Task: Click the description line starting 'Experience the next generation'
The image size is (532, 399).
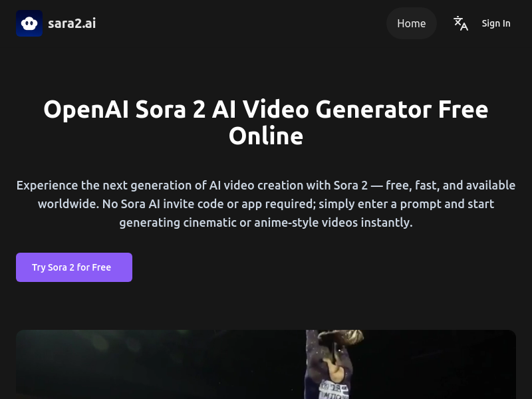Action: [266, 186]
